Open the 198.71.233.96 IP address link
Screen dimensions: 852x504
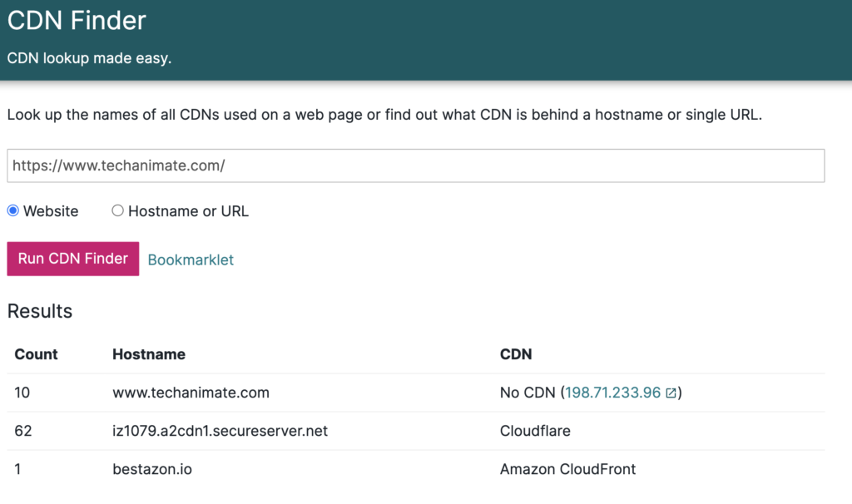612,393
